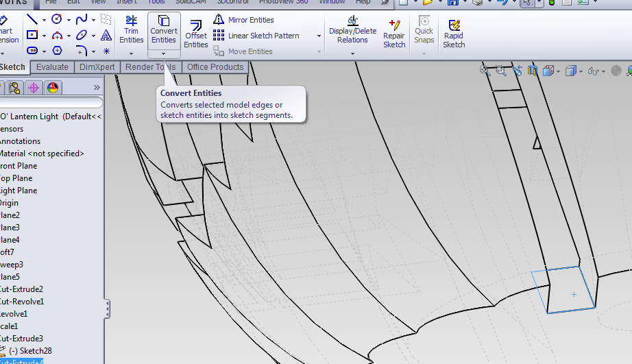The image size is (632, 364).
Task: Open the Display Style dropdown arrow
Action: (581, 72)
